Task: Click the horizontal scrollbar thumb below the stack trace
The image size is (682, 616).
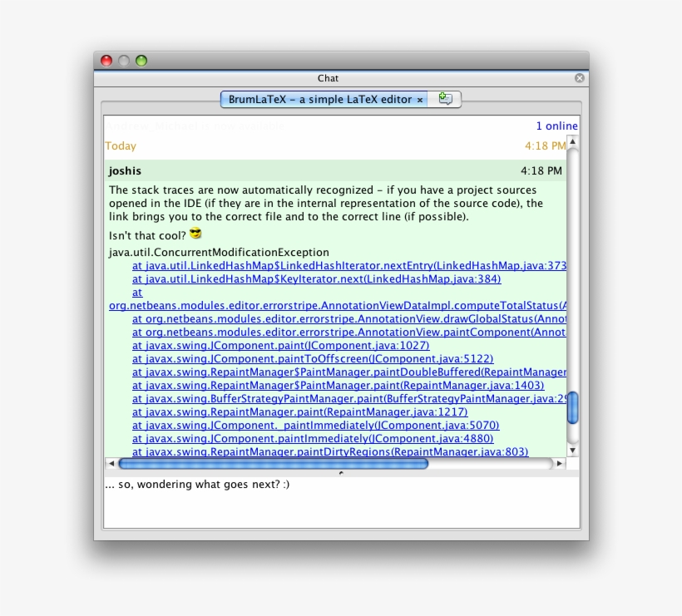Action: [x=274, y=464]
